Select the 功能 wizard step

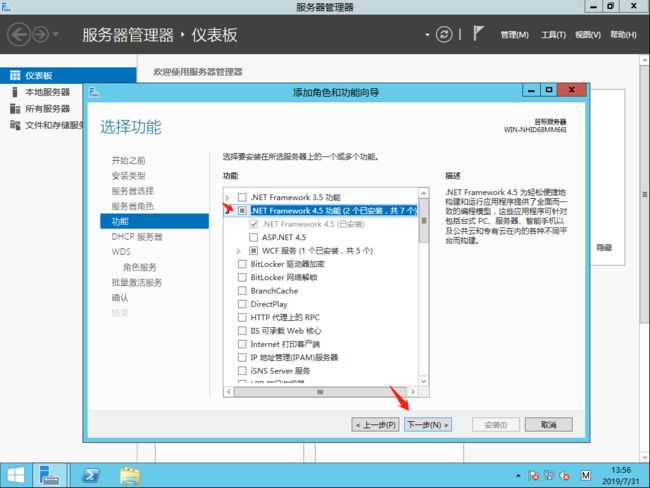154,221
